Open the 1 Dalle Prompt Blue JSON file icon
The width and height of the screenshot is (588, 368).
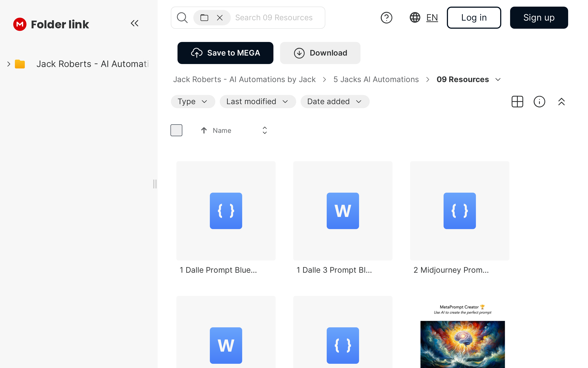click(x=226, y=211)
